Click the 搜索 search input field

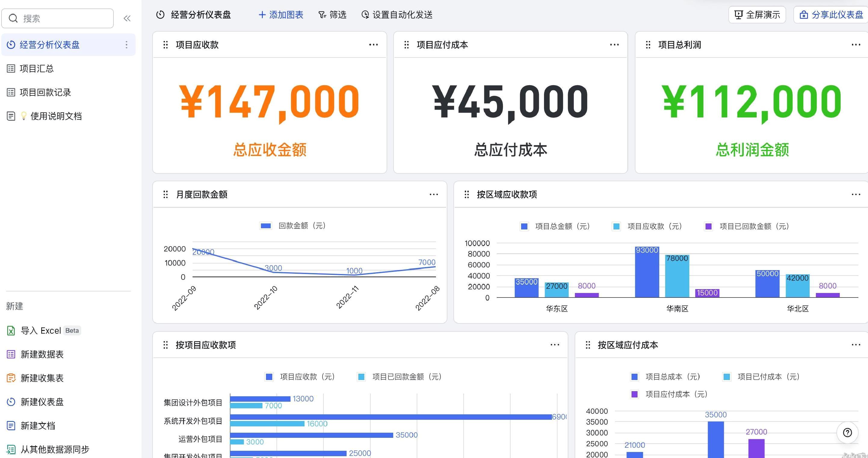(x=58, y=18)
